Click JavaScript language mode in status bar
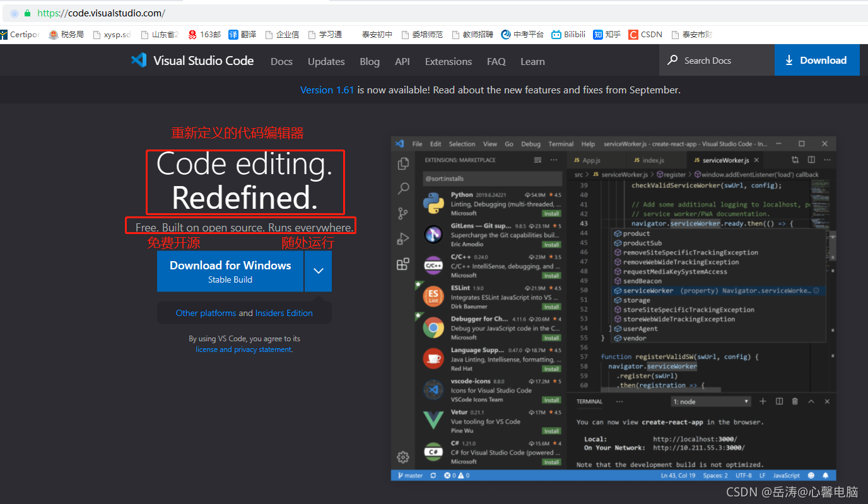 tap(787, 475)
